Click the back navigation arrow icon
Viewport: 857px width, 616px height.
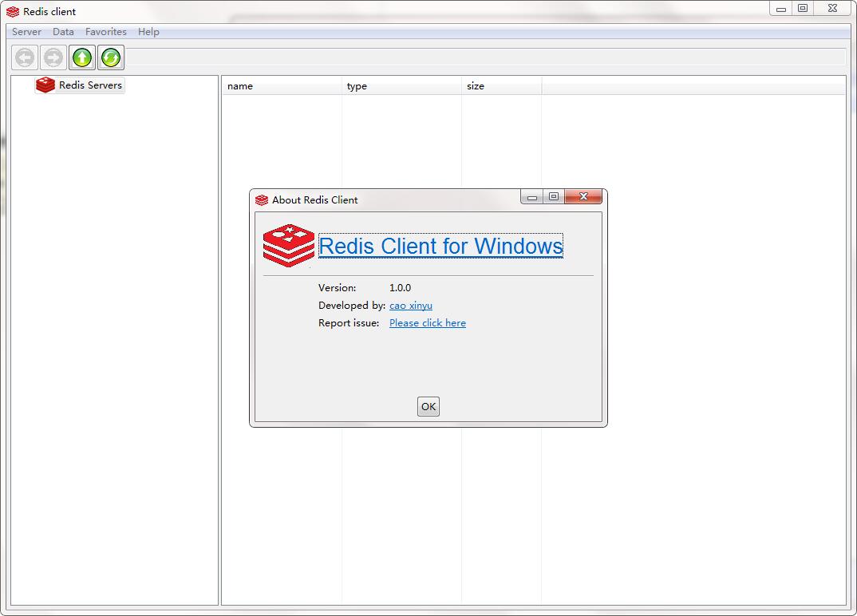coord(25,57)
